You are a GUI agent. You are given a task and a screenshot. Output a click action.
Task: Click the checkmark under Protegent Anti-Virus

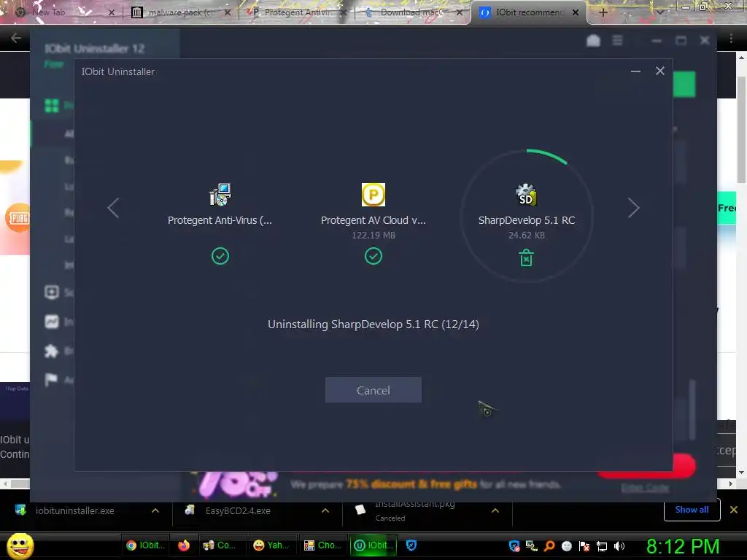220,256
